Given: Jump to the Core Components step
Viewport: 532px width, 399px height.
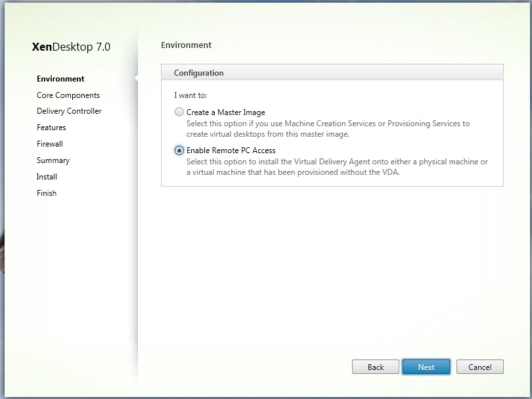Looking at the screenshot, I should click(x=68, y=95).
